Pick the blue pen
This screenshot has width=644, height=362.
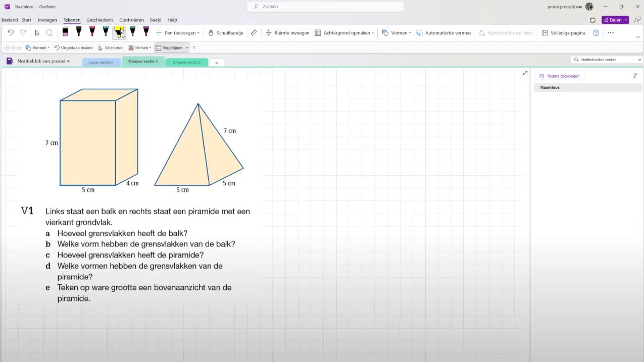pos(106,32)
